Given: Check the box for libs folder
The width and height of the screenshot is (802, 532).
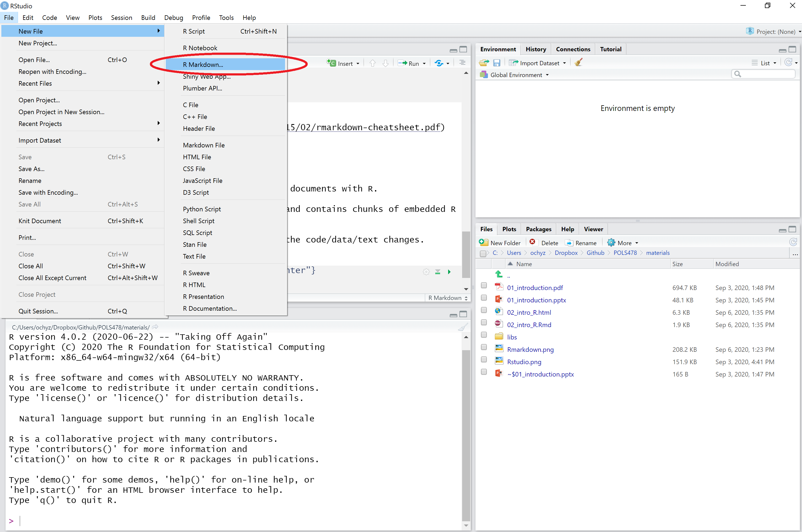Looking at the screenshot, I should pos(484,335).
